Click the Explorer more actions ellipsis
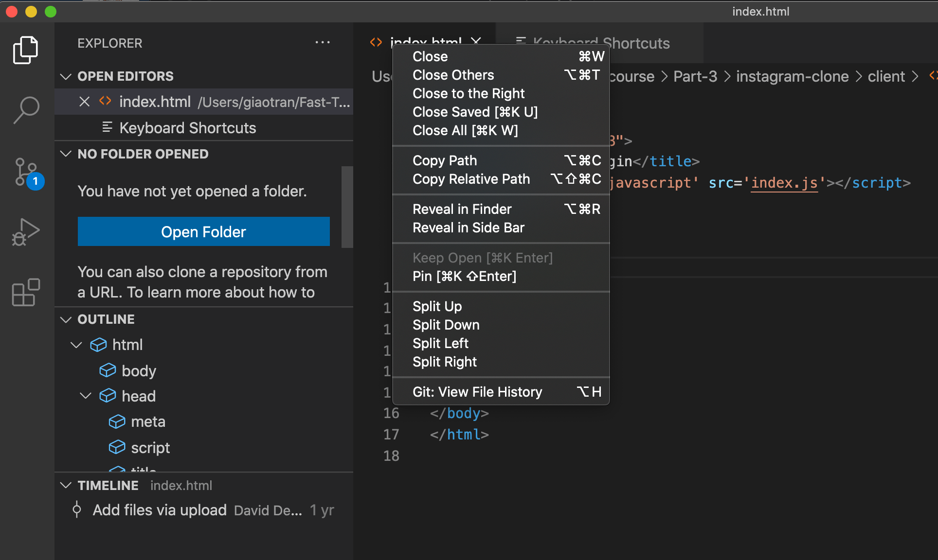The image size is (938, 560). pos(323,43)
